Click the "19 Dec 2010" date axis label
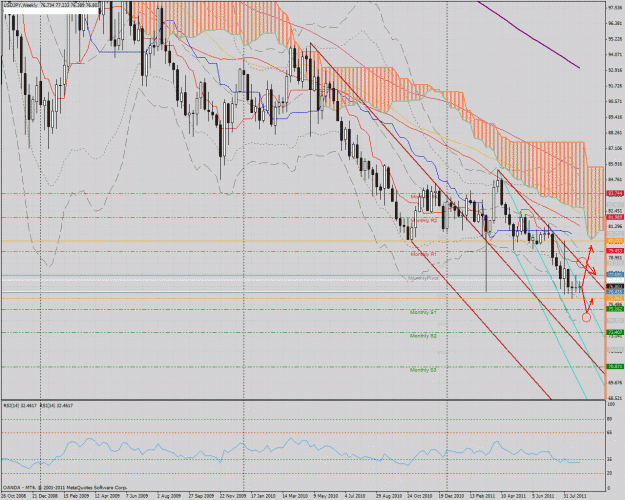Image resolution: width=625 pixels, height=500 pixels. coord(451,496)
